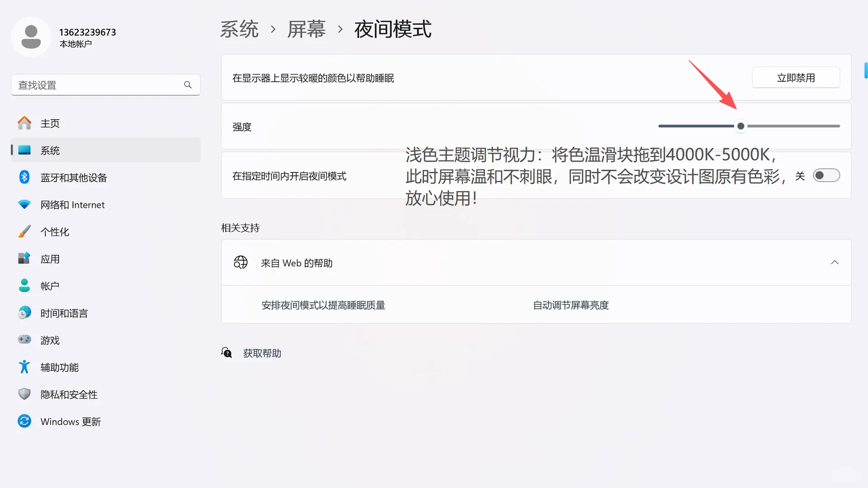Open 安排夜间模式以提高睡眠质量 help link
The height and width of the screenshot is (488, 868).
[x=323, y=305]
